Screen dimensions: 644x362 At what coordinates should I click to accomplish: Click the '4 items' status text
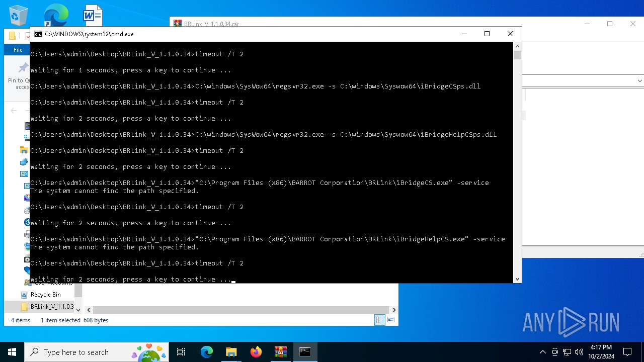21,320
